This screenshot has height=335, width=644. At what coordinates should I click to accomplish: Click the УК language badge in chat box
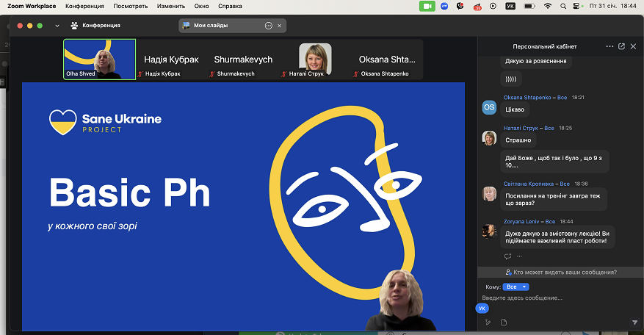pos(482,309)
